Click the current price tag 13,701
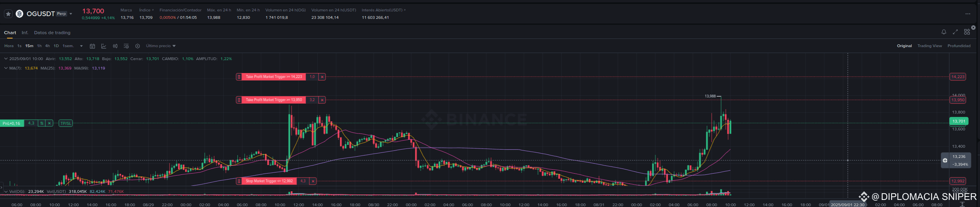 click(959, 121)
